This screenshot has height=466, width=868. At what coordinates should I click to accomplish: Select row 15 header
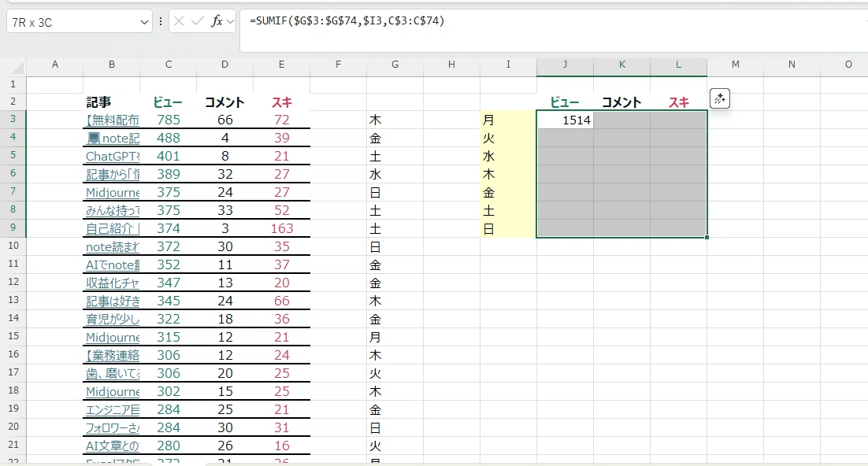click(13, 336)
